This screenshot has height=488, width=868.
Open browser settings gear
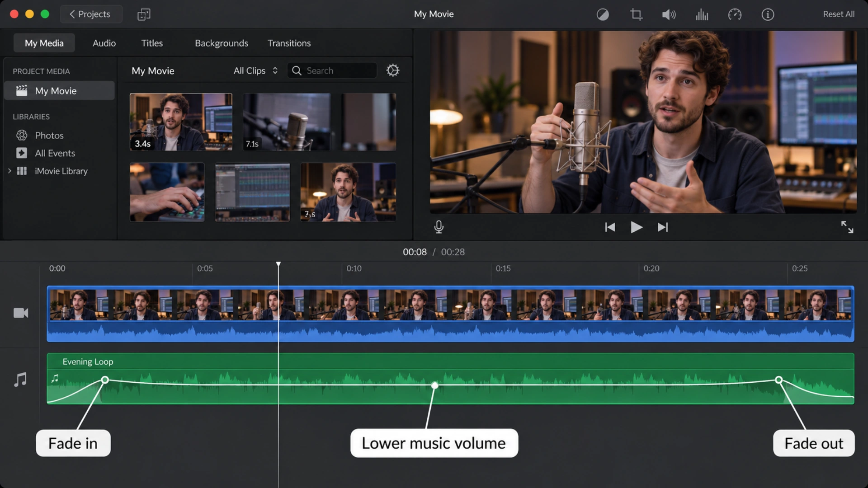point(393,70)
